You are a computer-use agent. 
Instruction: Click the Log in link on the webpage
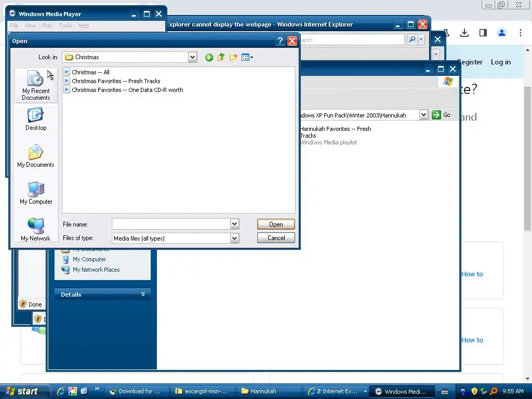pyautogui.click(x=500, y=62)
